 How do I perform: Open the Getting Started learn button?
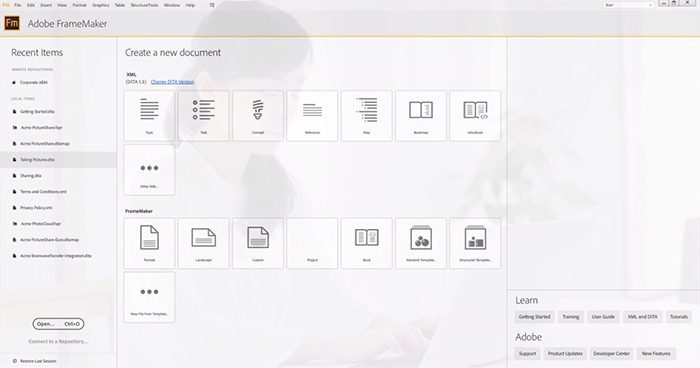click(534, 317)
